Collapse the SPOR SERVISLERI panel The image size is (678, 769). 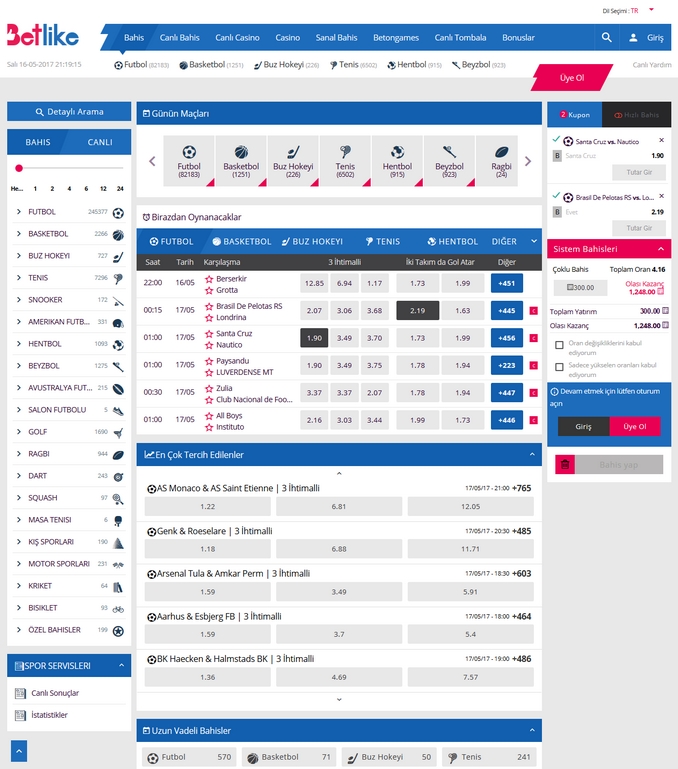click(121, 666)
